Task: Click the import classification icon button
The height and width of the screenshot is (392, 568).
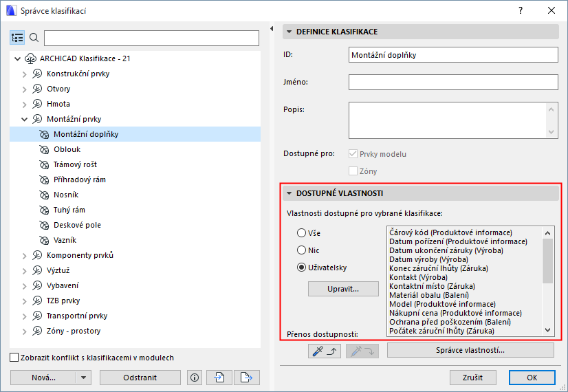Action: pos(219,378)
